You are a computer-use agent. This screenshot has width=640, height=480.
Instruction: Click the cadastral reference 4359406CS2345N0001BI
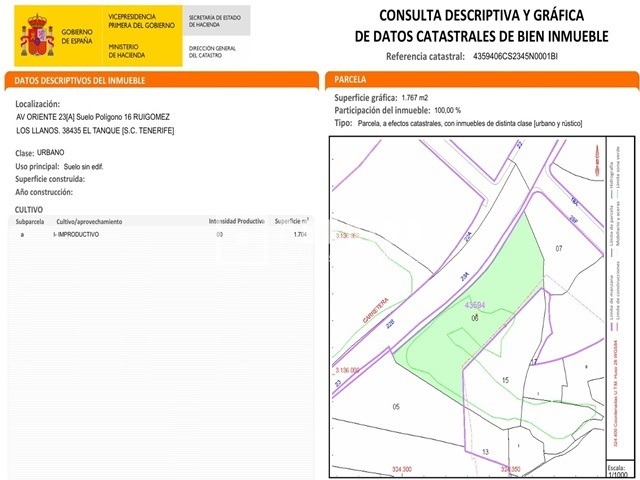click(x=515, y=56)
